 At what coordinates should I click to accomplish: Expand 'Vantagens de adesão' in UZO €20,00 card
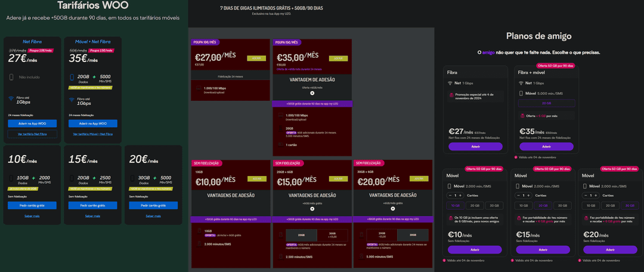[392, 209]
